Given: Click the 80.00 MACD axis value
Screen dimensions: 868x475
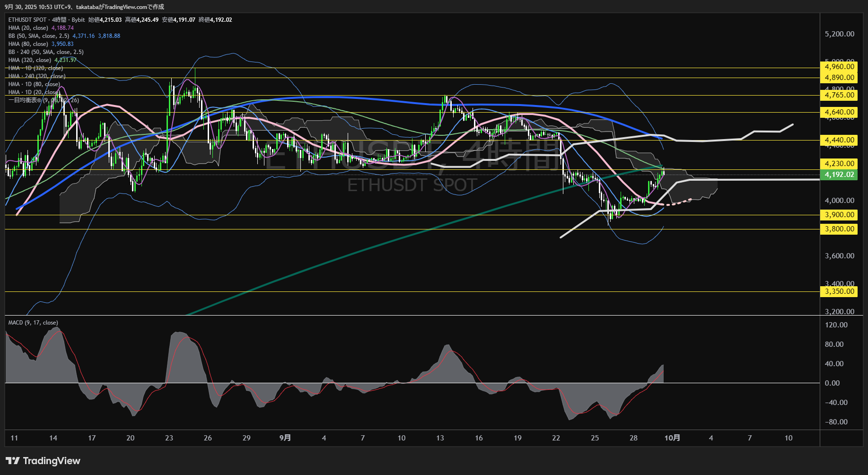Looking at the screenshot, I should click(834, 344).
